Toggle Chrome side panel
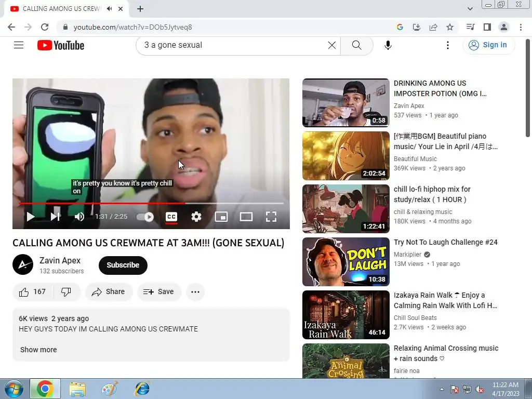 487,27
